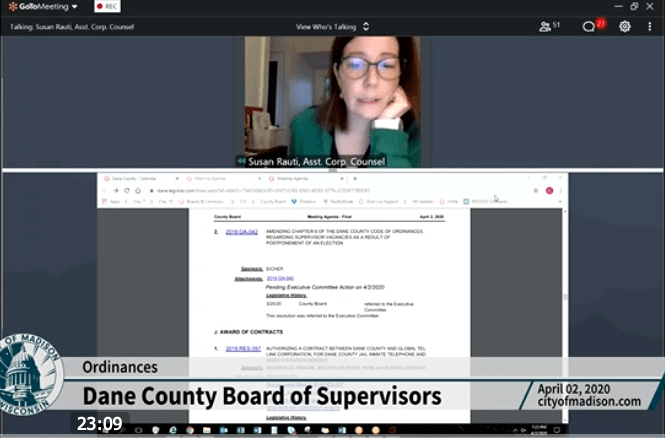The height and width of the screenshot is (438, 665).
Task: Click the taskbar clock and date
Action: coord(539,430)
